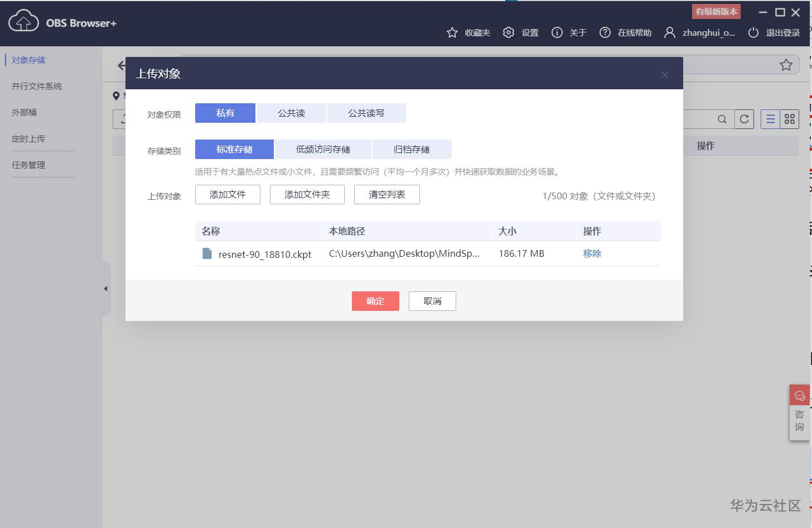Click the new version available badge
The image size is (812, 528).
(716, 11)
